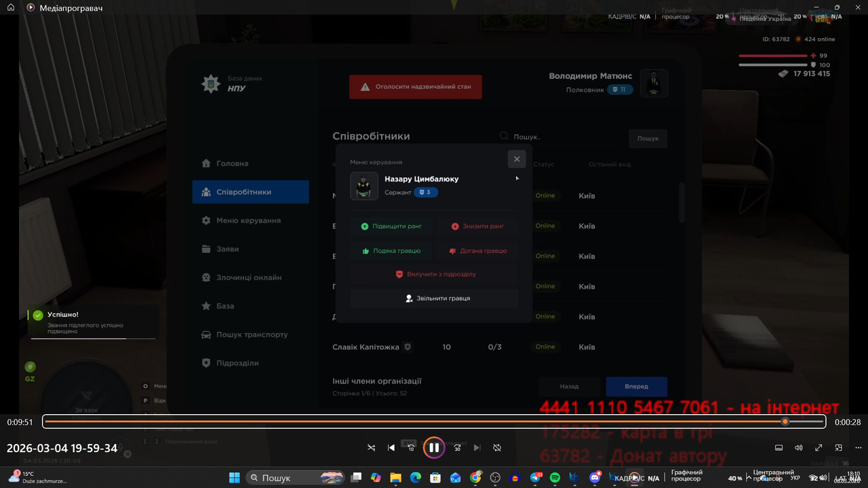Open Google Chrome from the taskbar
Viewport: 868px width, 488px height.
coord(476,478)
